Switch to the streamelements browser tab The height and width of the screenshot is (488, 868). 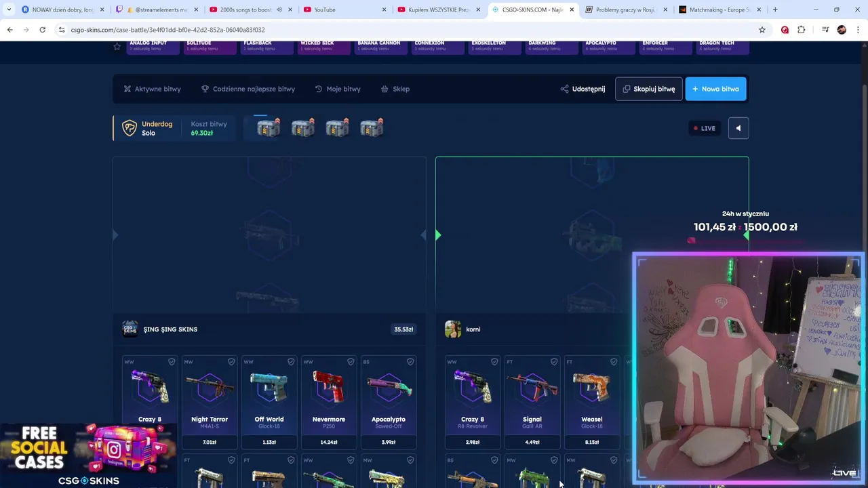(157, 9)
